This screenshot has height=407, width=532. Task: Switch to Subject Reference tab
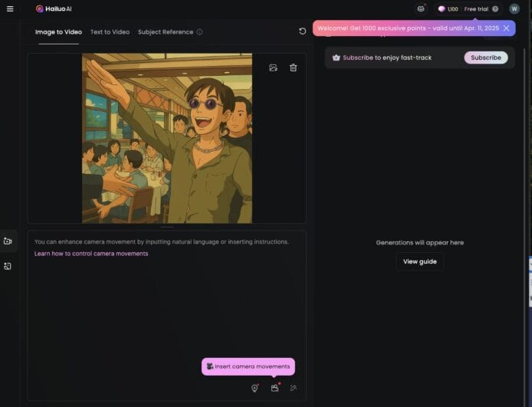[166, 32]
